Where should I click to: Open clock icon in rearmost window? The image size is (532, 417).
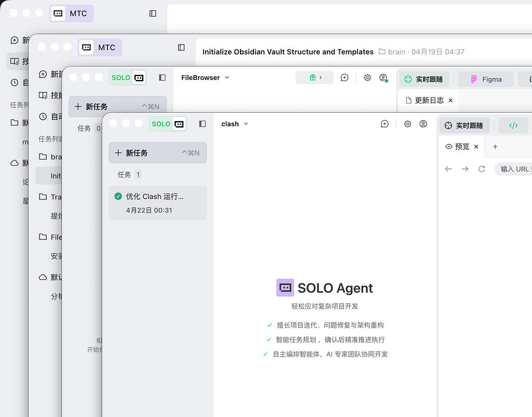(14, 83)
